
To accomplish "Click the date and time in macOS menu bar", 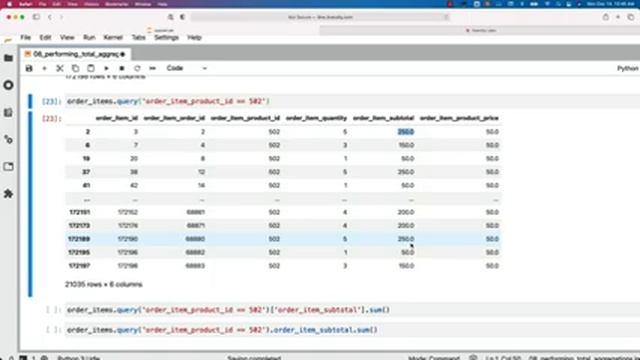I will click(611, 4).
